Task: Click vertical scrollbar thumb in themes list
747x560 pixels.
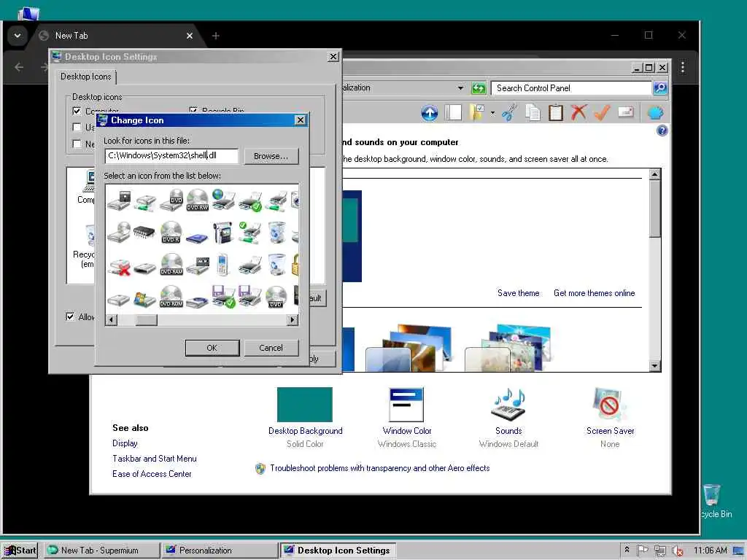Action: [655, 209]
